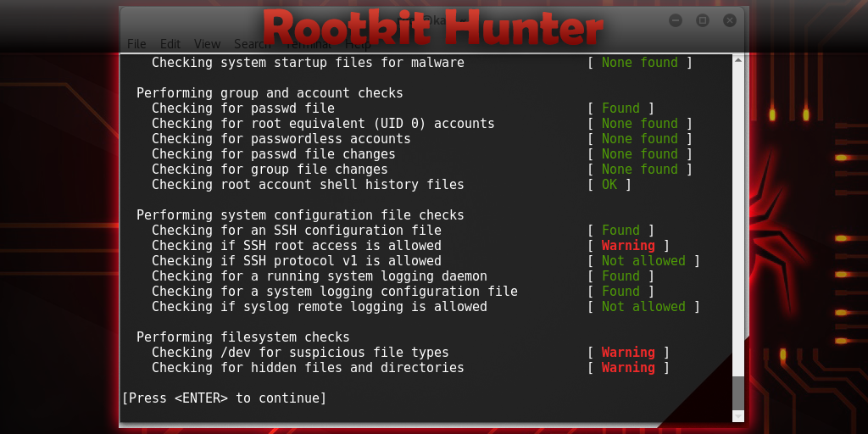Click the SSH protocol v1 Not allowed status

click(643, 261)
